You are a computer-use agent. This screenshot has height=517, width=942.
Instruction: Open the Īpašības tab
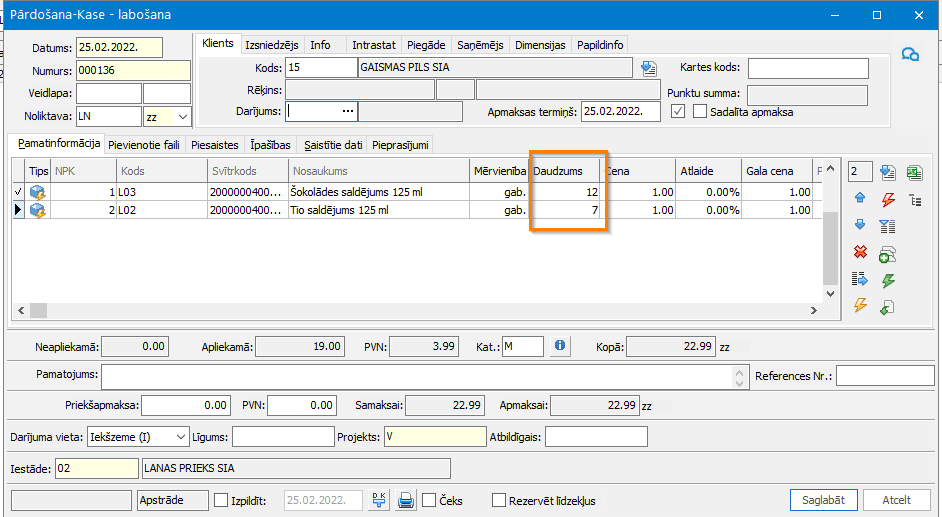[x=270, y=145]
